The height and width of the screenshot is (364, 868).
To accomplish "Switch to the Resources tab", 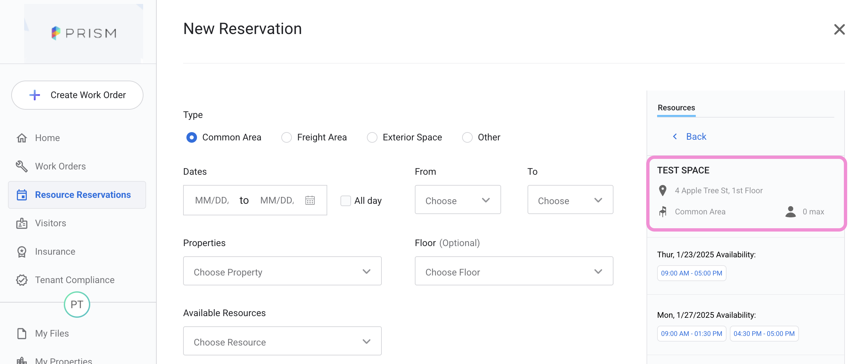I will click(676, 108).
